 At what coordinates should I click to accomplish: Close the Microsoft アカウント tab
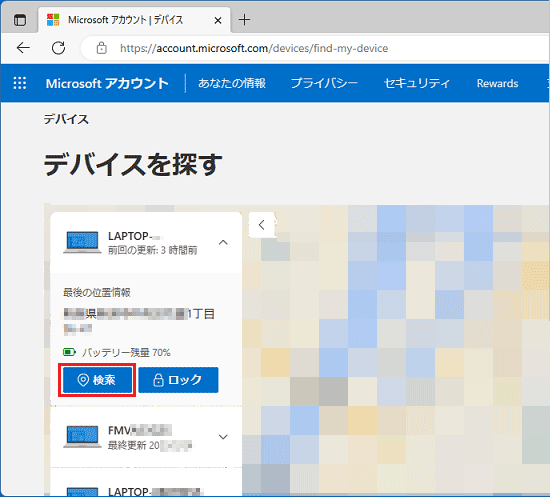pos(218,20)
